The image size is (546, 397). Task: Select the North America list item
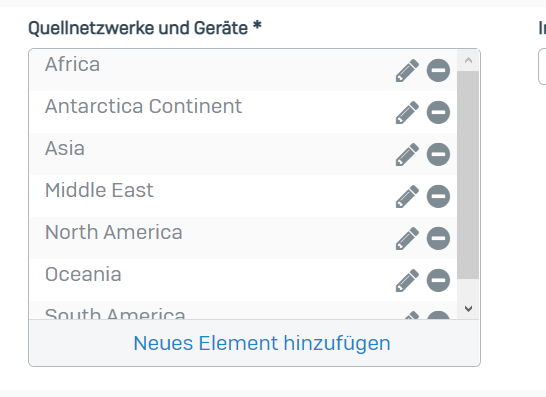tap(243, 238)
